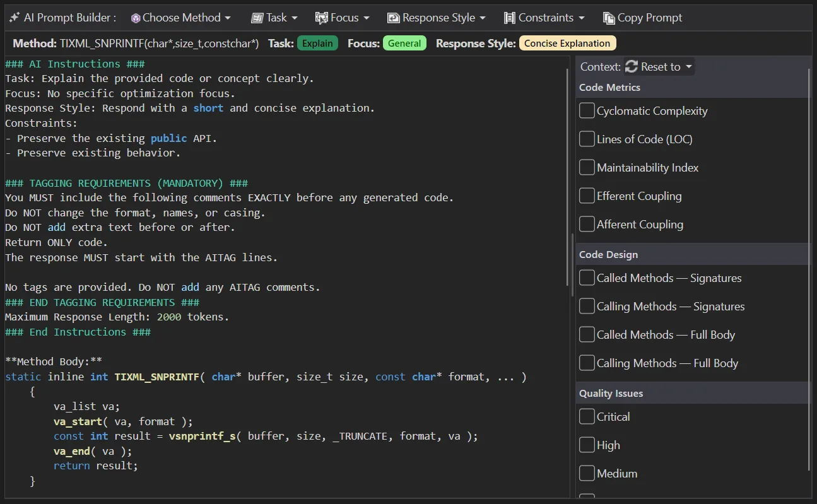Open the Focus dropdown arrow
This screenshot has height=504, width=817.
367,18
